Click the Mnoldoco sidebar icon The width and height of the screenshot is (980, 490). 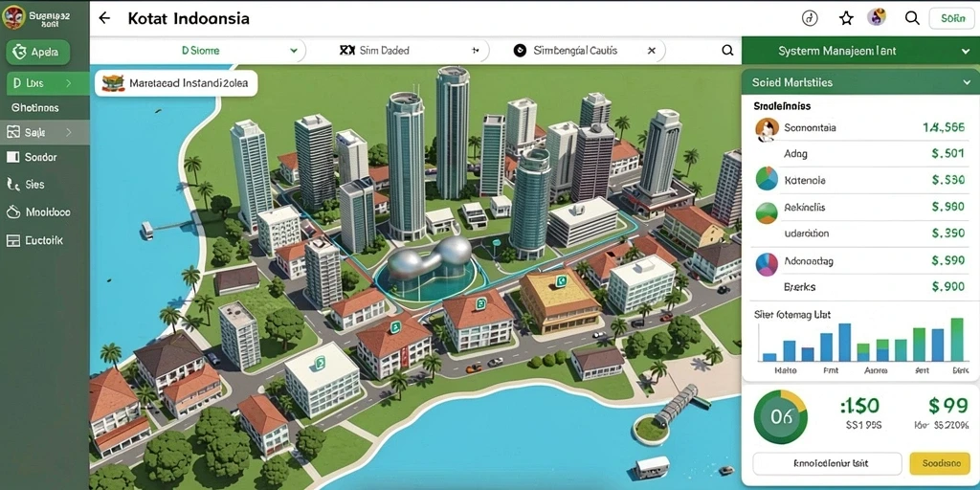[x=13, y=212]
